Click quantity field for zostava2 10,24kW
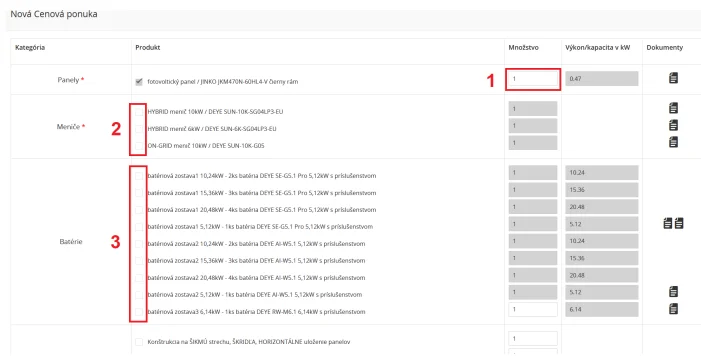 533,241
